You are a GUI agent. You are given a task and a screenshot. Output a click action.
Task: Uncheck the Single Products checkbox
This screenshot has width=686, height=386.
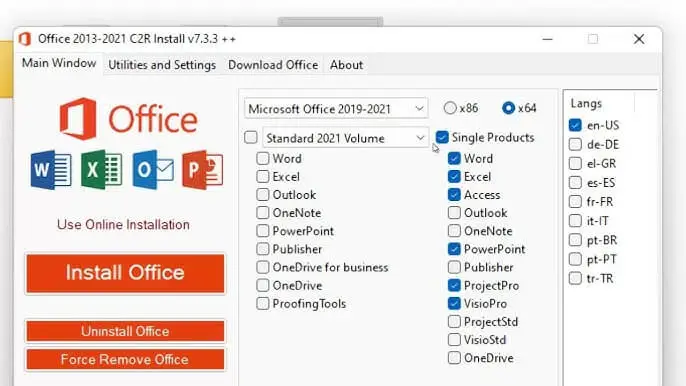point(442,137)
